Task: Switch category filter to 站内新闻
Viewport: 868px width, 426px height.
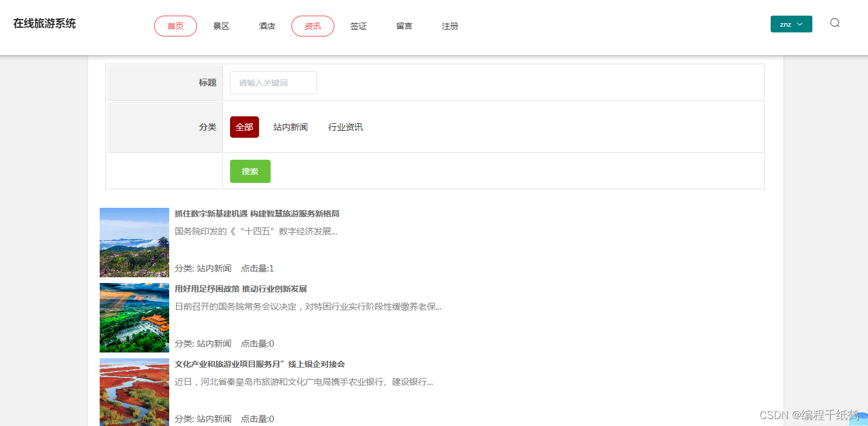Action: pos(290,127)
